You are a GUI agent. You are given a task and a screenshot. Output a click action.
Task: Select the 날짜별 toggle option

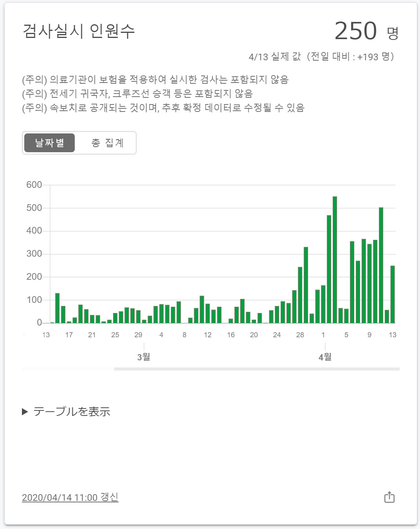click(49, 143)
